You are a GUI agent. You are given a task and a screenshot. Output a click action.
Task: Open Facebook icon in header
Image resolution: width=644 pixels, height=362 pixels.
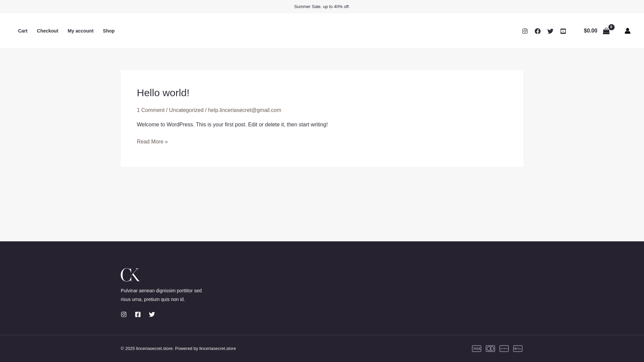tap(538, 31)
